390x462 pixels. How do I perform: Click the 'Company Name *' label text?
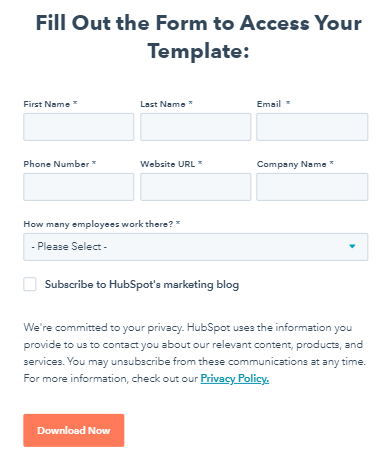tap(295, 164)
